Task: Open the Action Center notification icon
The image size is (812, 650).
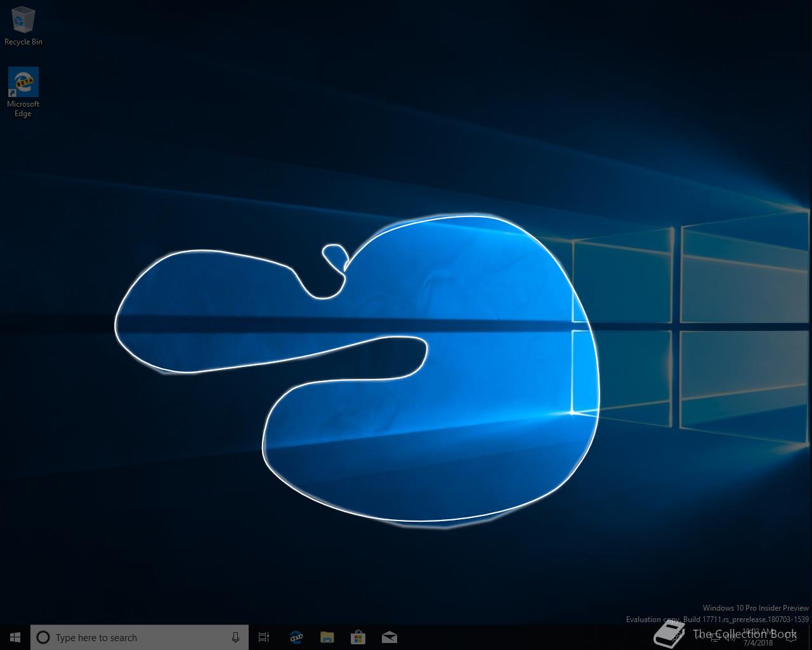Action: pyautogui.click(x=791, y=638)
